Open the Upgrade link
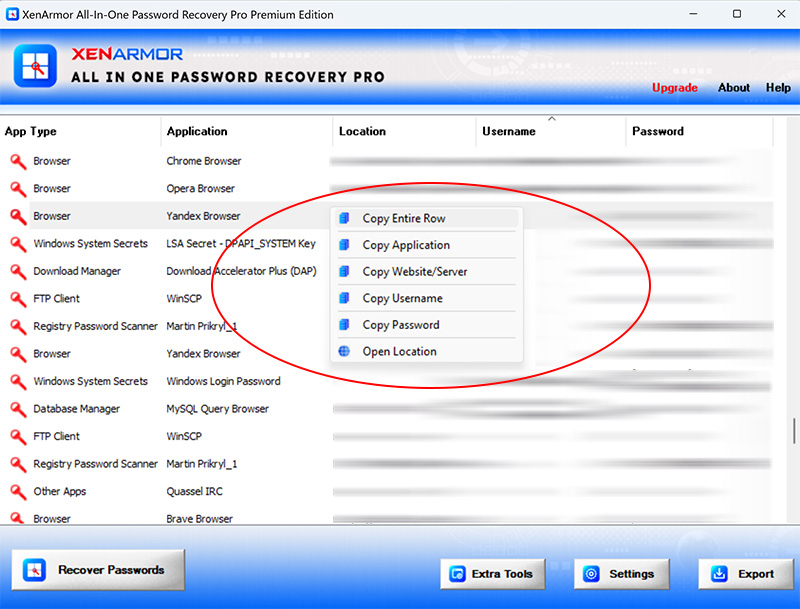This screenshot has width=800, height=609. pos(674,88)
